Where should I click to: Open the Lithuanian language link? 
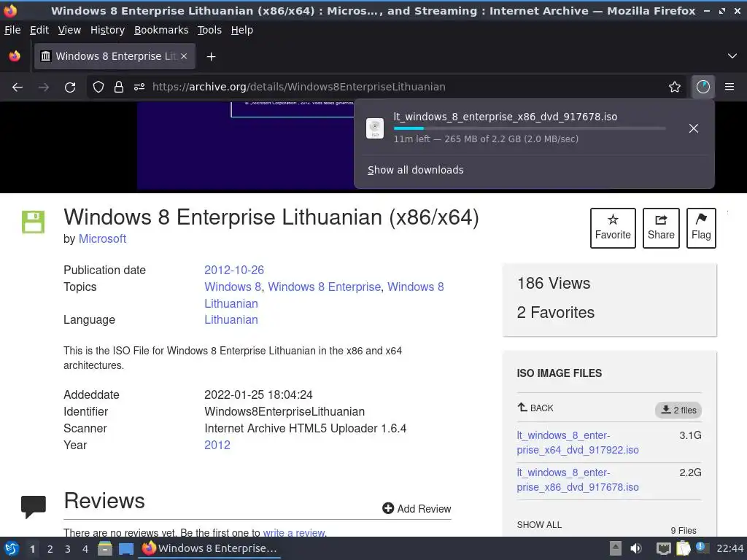tap(231, 319)
